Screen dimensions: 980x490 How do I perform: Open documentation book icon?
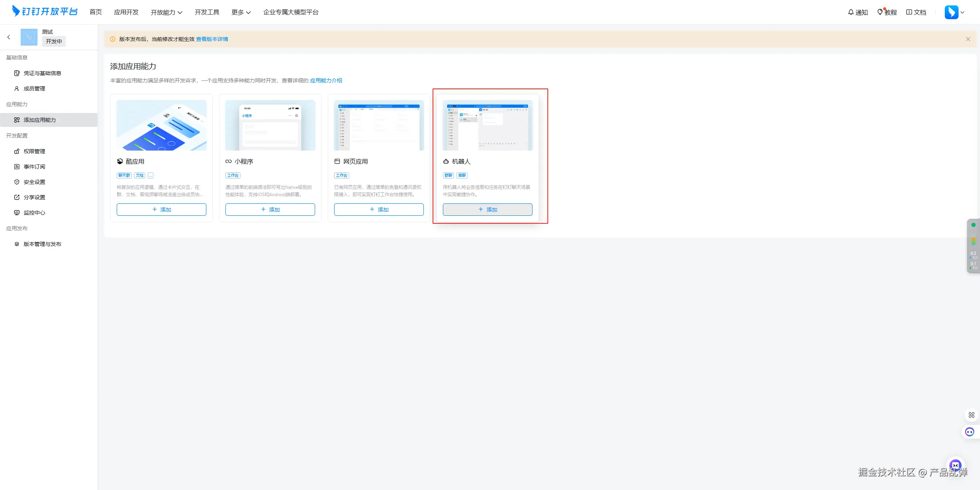(x=909, y=12)
